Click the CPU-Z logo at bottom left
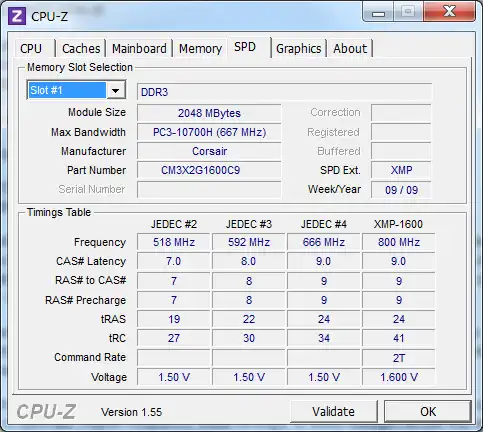 (46, 412)
